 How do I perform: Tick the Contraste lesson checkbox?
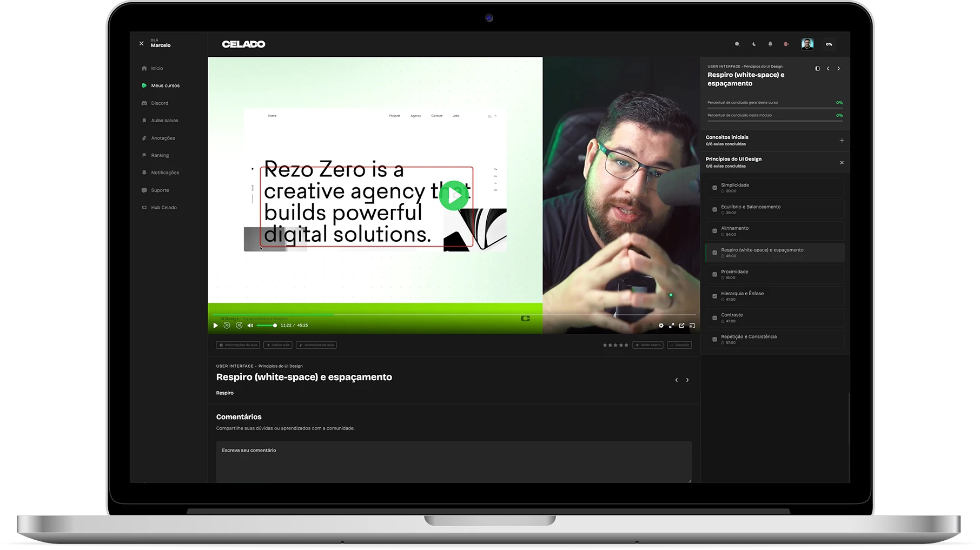click(x=714, y=318)
